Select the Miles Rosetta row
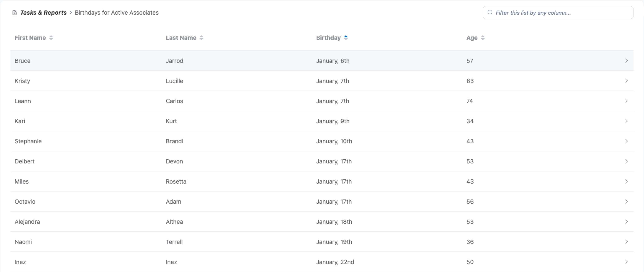The width and height of the screenshot is (644, 272). click(x=322, y=181)
